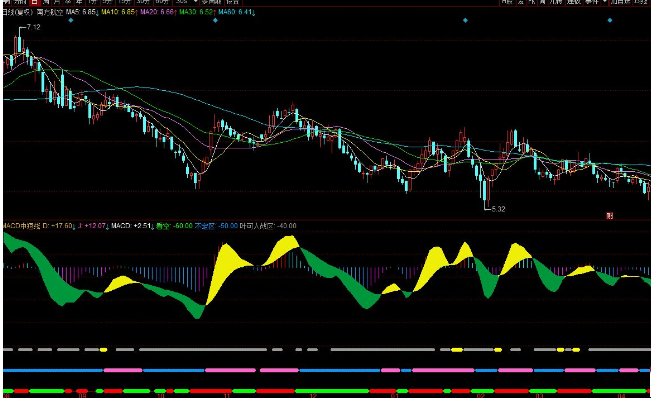Select the MA5 moving average label

click(82, 12)
